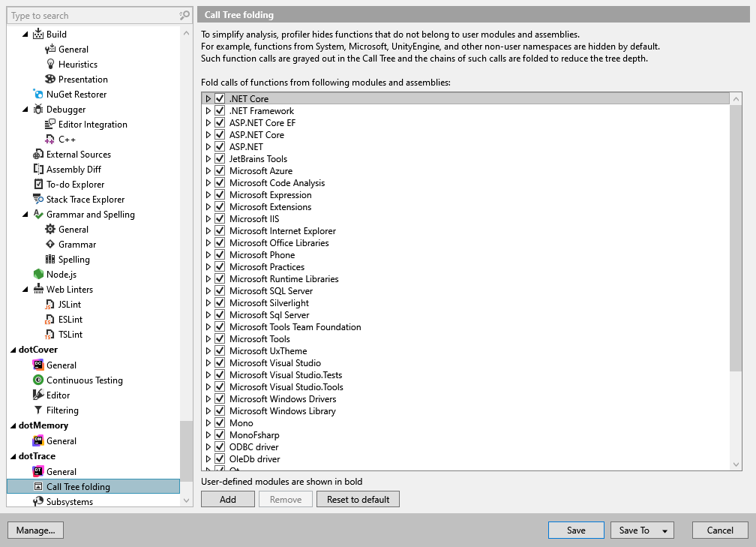The image size is (756, 547).
Task: Open the Node.js settings icon
Action: click(38, 275)
